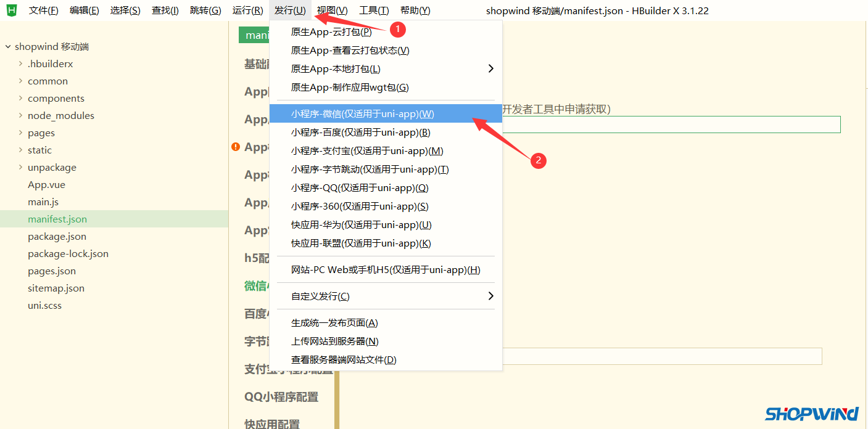
Task: Click the 发行(U) menu
Action: pyautogui.click(x=290, y=10)
